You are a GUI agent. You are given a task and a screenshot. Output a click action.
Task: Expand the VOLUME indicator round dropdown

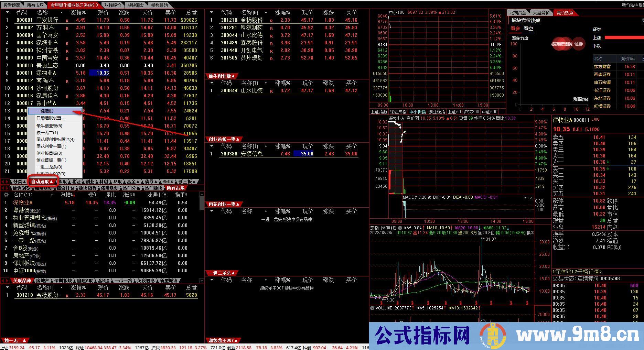[x=372, y=308]
